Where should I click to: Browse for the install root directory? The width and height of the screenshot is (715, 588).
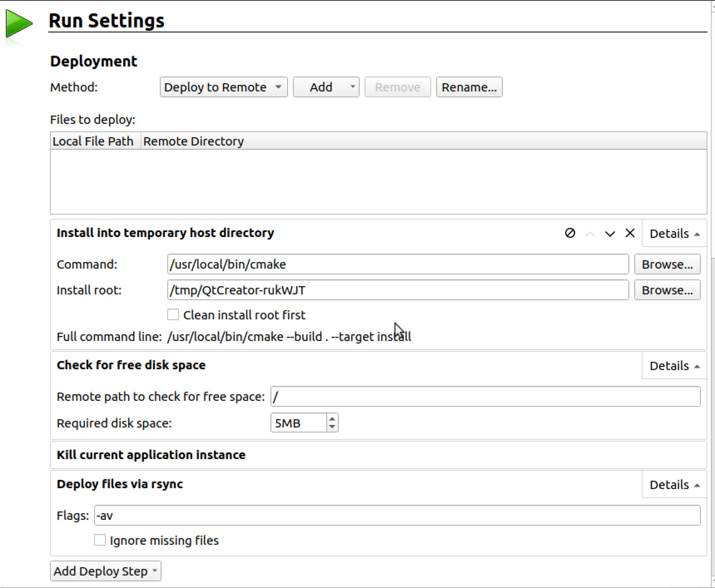click(x=667, y=290)
